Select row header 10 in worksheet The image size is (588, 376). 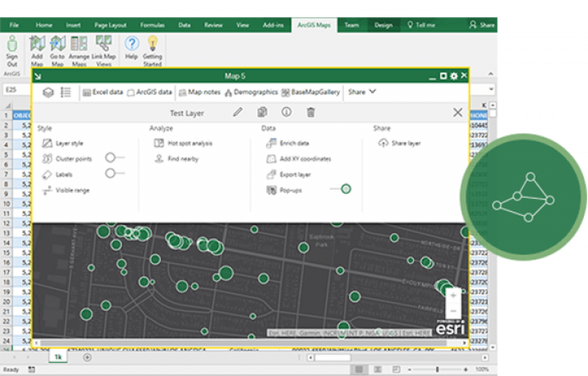[7, 204]
